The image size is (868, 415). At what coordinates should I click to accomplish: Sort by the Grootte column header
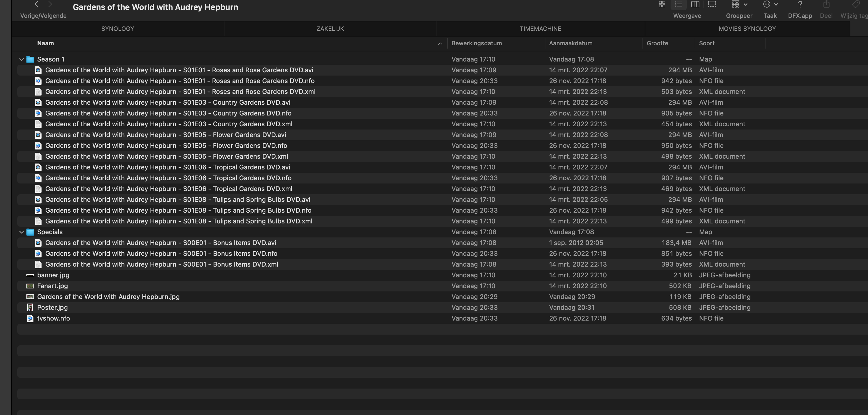coord(657,43)
